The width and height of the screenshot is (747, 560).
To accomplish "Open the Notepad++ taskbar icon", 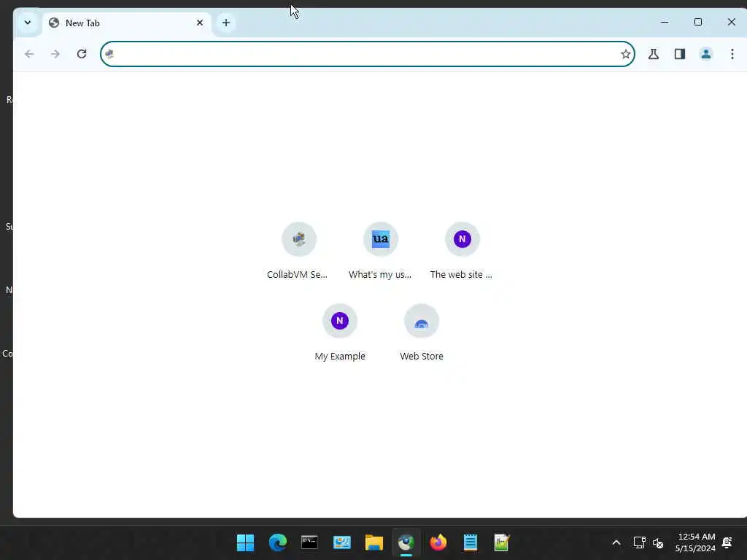I will pos(502,542).
